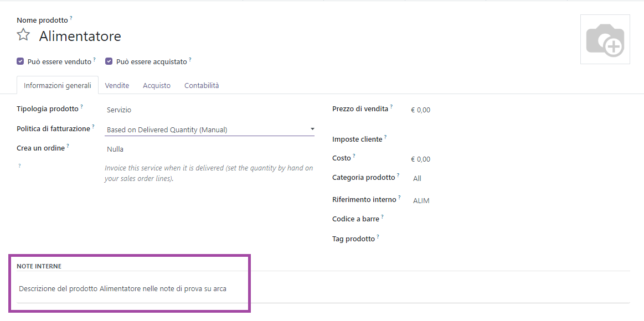Switch to the Acquisto tab
The height and width of the screenshot is (321, 644).
157,86
